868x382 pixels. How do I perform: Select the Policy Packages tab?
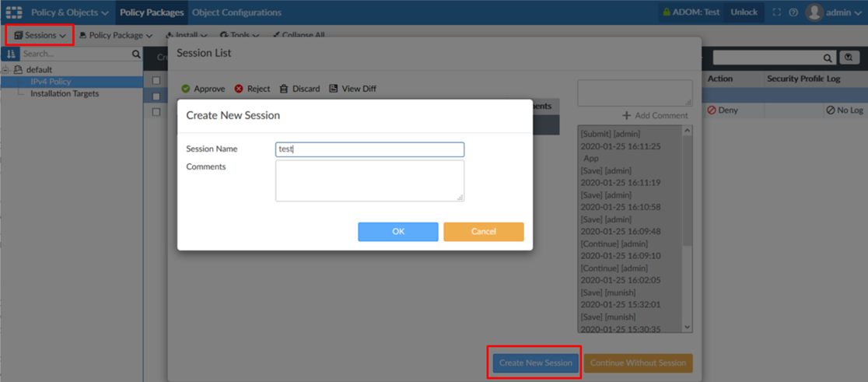click(x=152, y=12)
